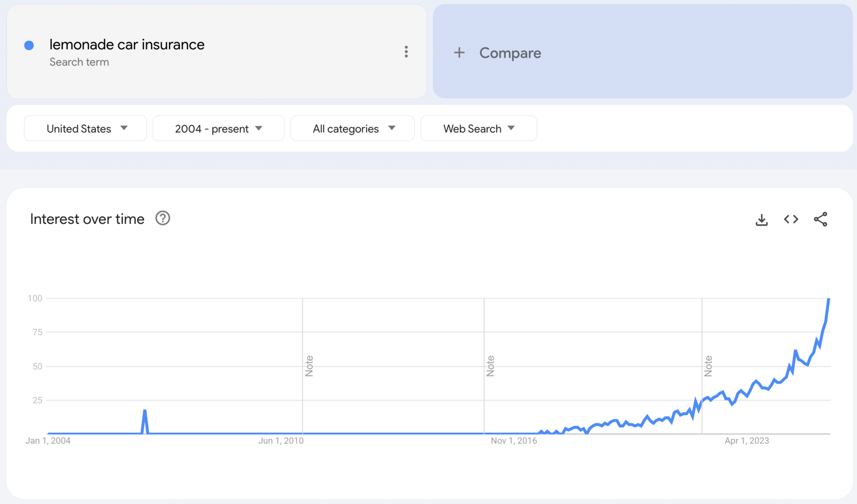The height and width of the screenshot is (504, 857).
Task: Click the Note marker near Jun 1, 2010
Action: click(x=309, y=366)
